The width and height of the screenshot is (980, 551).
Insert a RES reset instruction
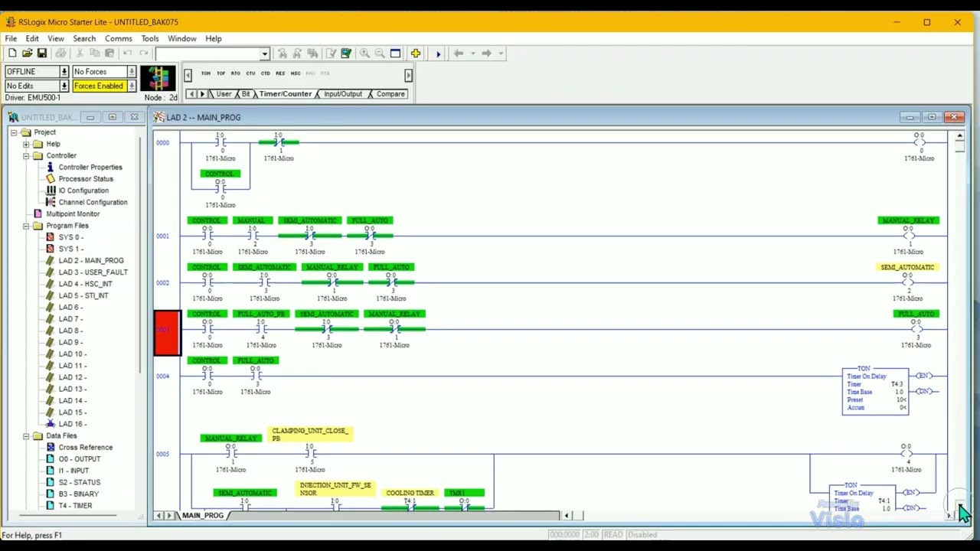280,73
